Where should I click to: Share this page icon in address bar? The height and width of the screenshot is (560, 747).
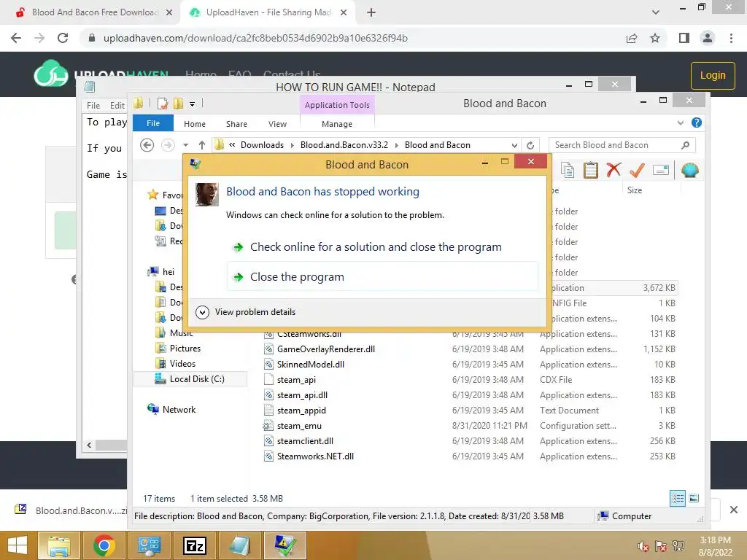632,38
